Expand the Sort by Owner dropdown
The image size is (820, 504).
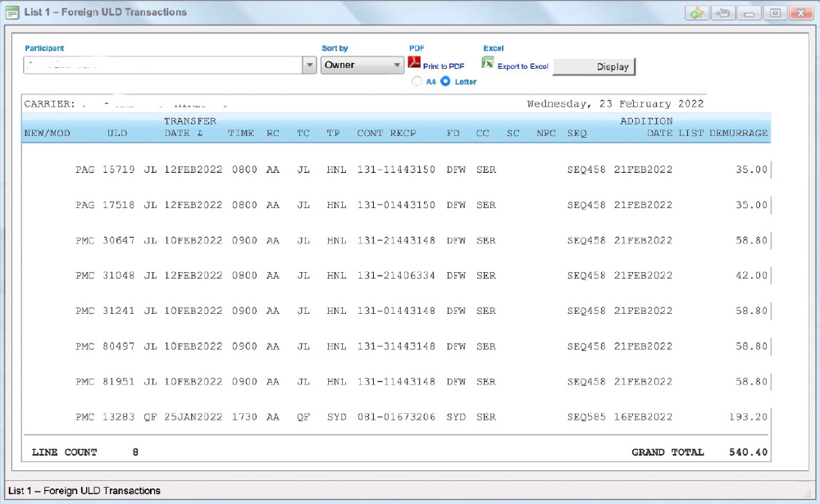pyautogui.click(x=397, y=66)
